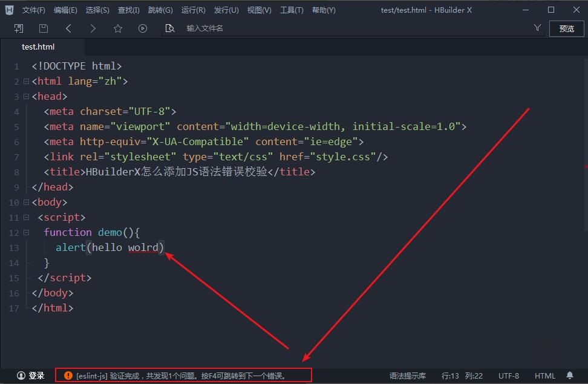Click the login user avatar icon
This screenshot has width=588, height=384.
(21, 376)
